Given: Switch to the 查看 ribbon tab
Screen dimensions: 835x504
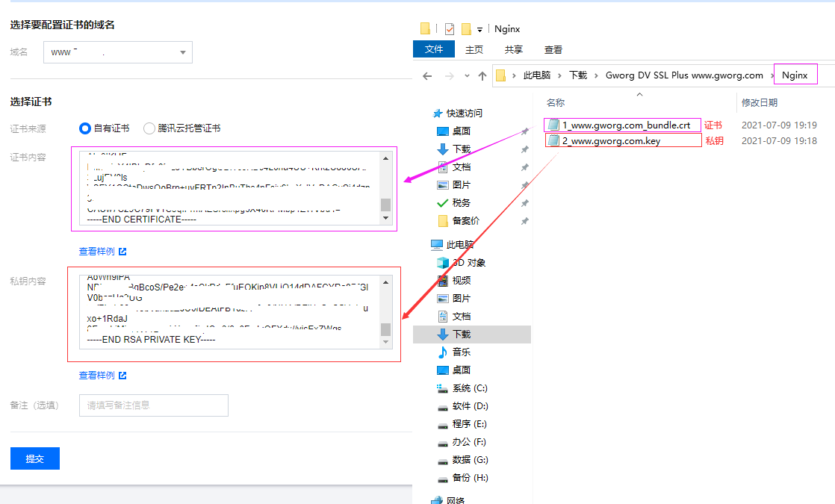Looking at the screenshot, I should (x=553, y=49).
